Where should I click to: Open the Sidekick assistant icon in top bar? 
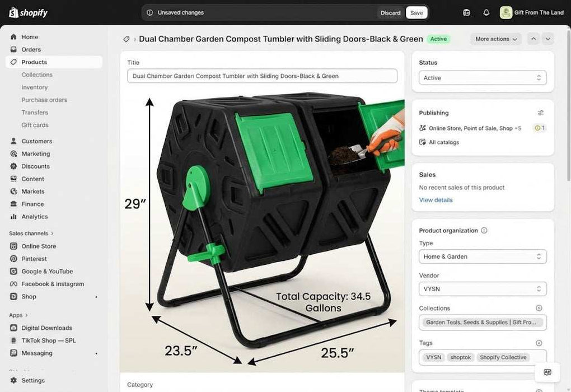[x=466, y=13]
